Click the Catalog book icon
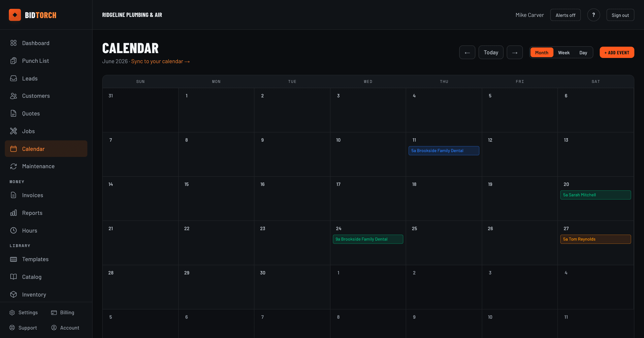 (13, 277)
